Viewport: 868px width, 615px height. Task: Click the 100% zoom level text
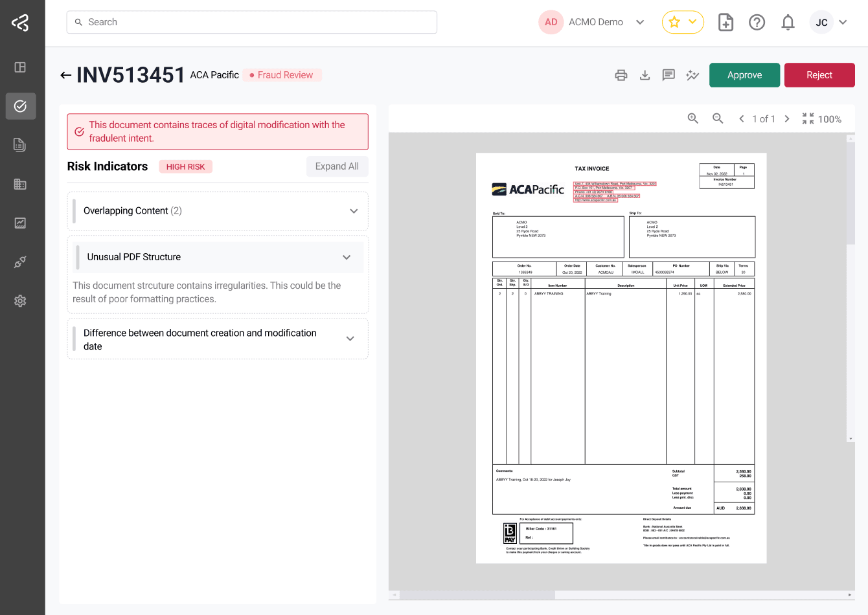(829, 119)
